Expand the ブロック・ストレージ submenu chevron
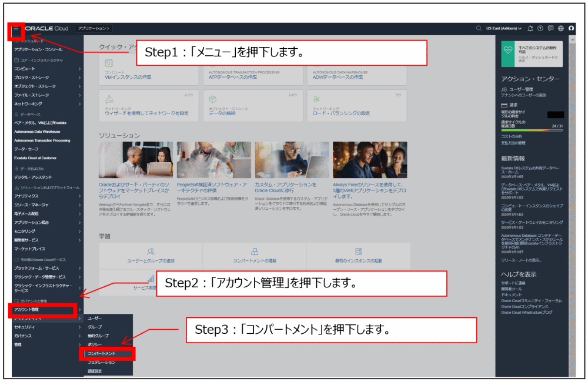 tap(79, 78)
